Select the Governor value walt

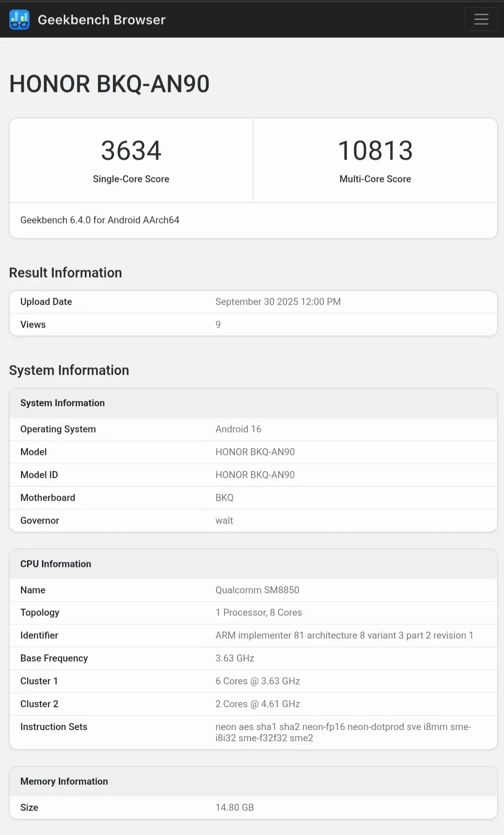[224, 520]
